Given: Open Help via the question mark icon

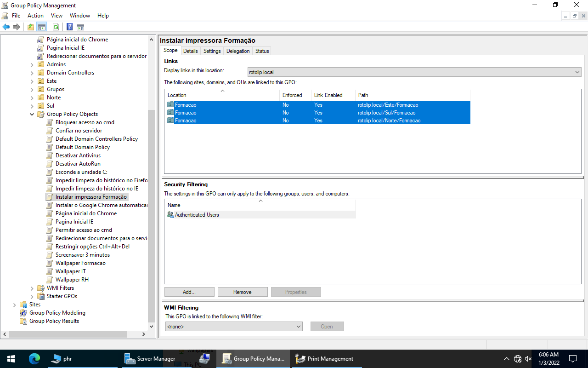Looking at the screenshot, I should click(x=69, y=27).
